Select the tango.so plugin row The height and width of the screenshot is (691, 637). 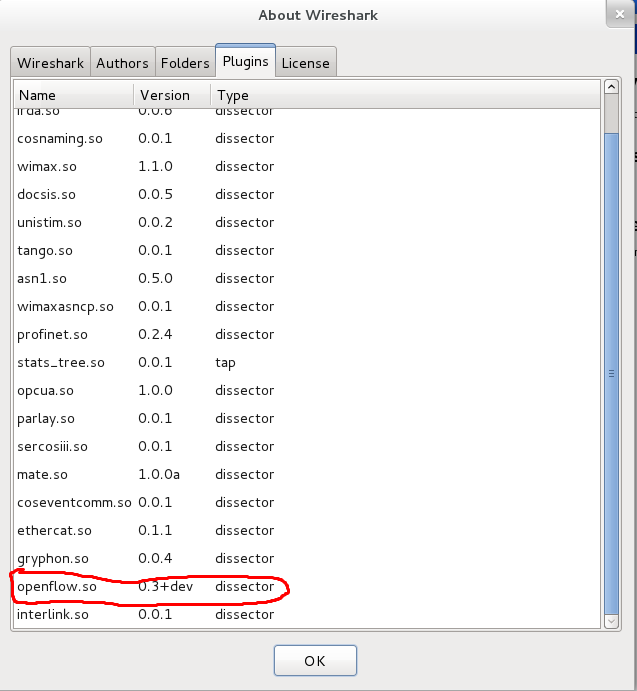point(307,250)
